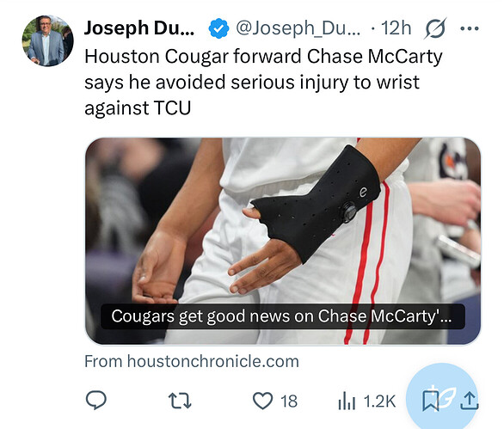
Task: Click the 'Cougars get good news' card caption
Action: [x=283, y=316]
